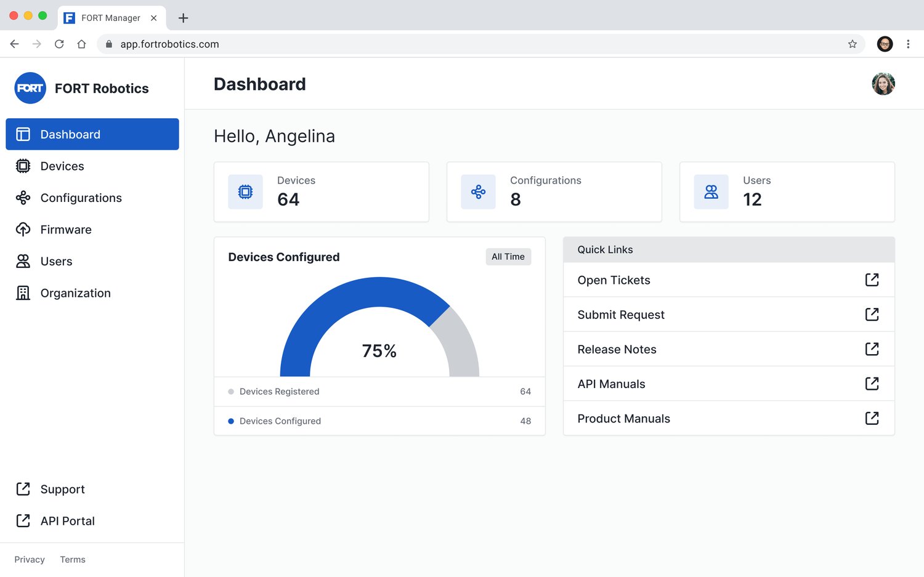
Task: Click the 75% donut progress gauge
Action: (x=379, y=350)
